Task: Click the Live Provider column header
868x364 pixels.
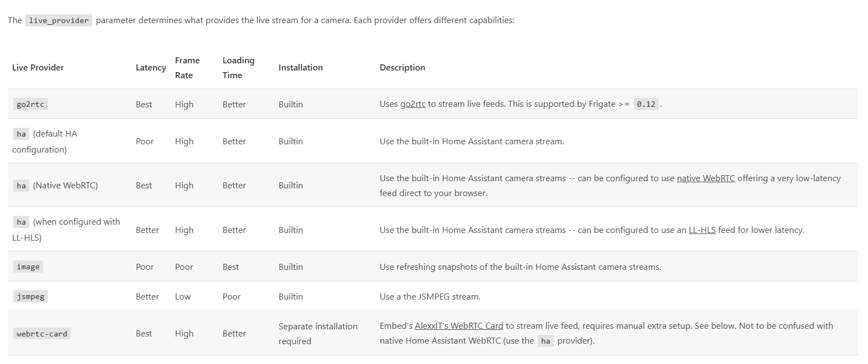Action: click(x=38, y=68)
